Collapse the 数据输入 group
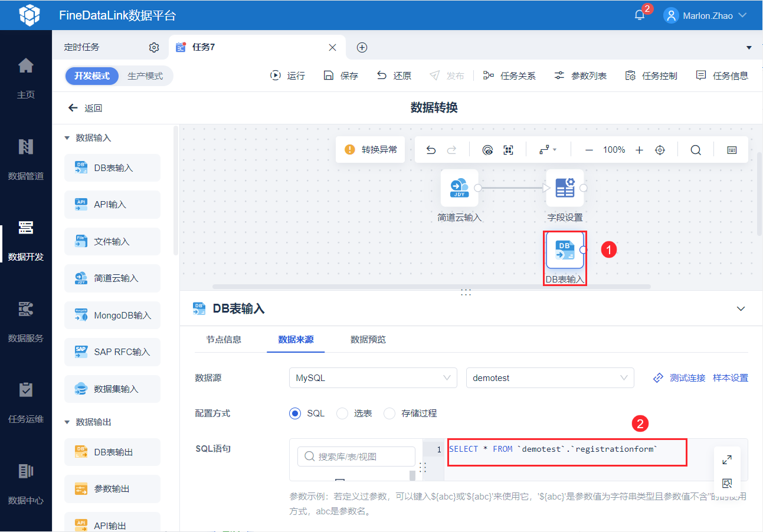 [x=67, y=137]
